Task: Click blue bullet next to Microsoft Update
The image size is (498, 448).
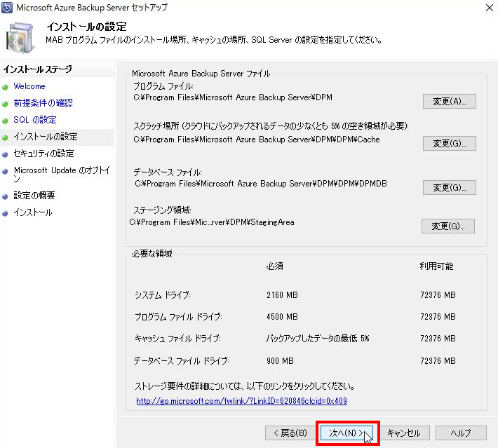Action: point(5,172)
